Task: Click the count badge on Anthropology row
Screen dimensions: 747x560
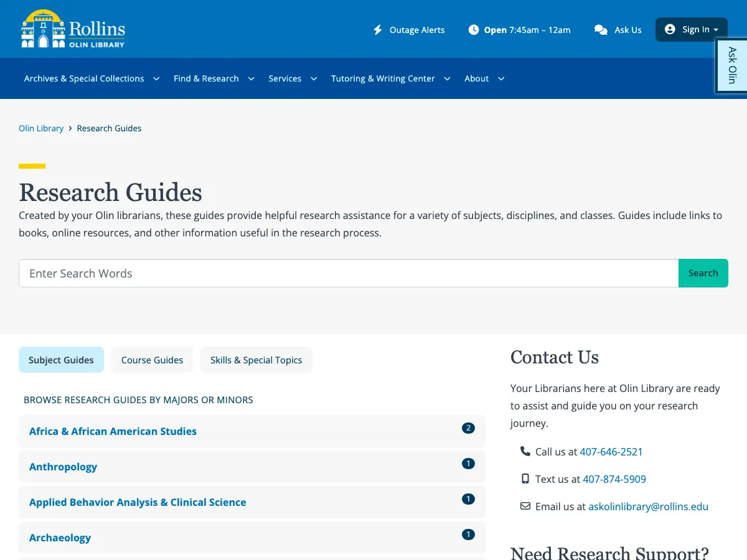Action: (x=468, y=464)
